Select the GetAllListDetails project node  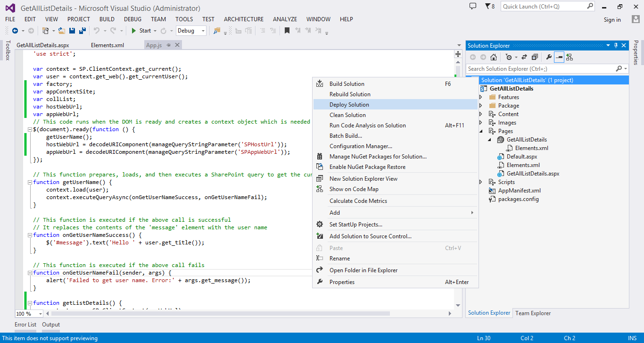click(511, 89)
